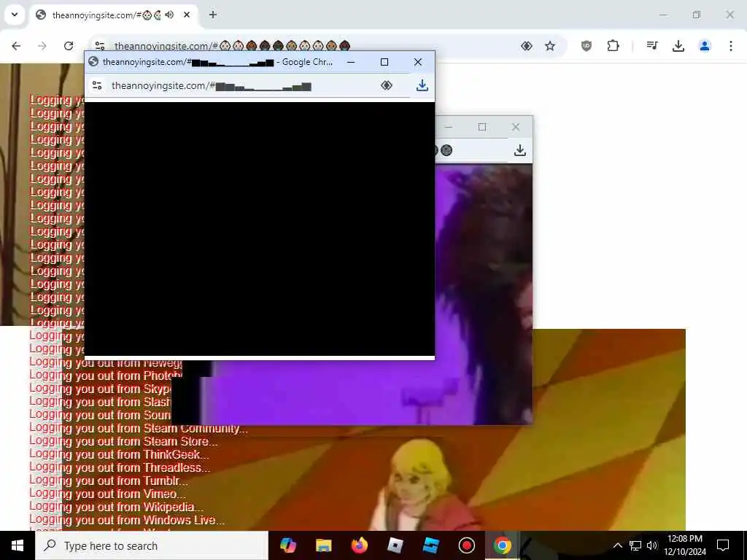Open the notification center icon
Viewport: 747px width, 560px height.
pos(723,545)
